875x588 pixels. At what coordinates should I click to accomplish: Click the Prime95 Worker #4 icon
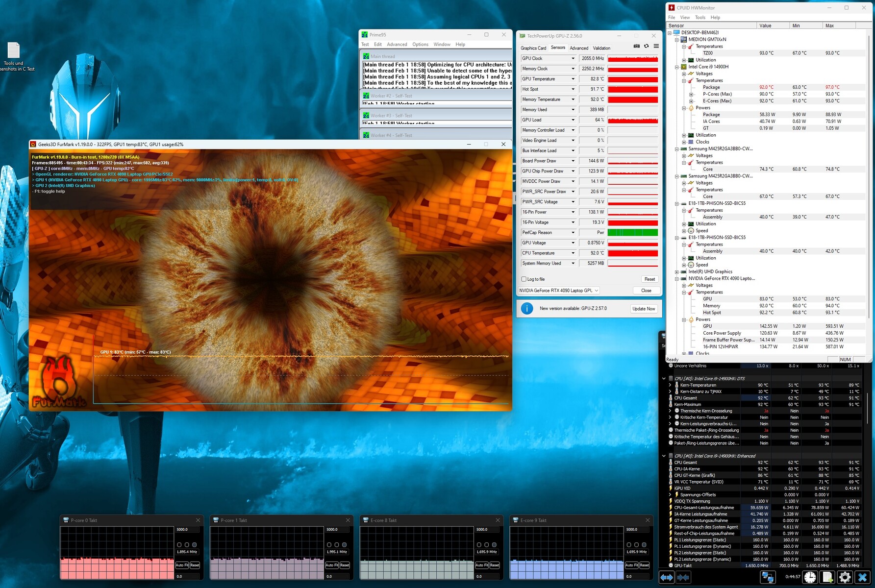pos(366,135)
